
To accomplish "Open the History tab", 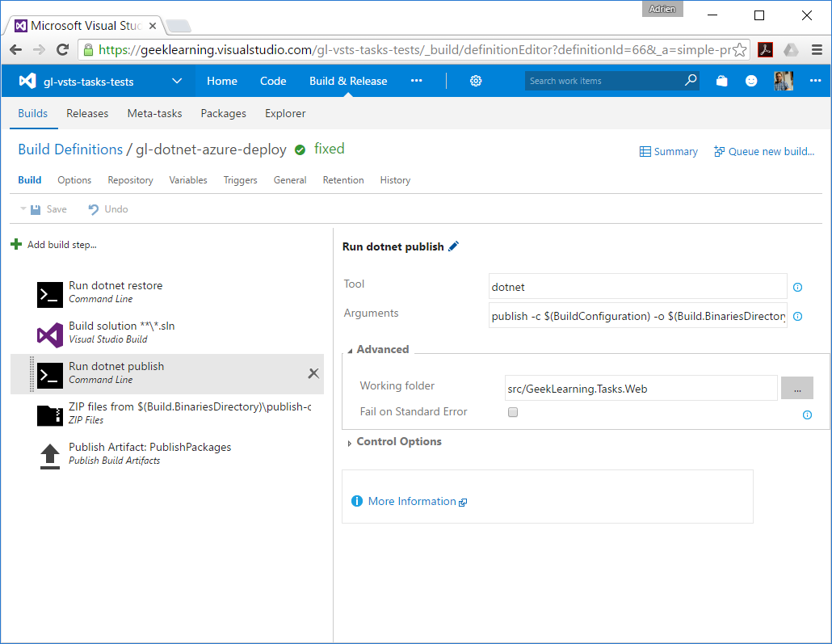I will click(x=395, y=180).
